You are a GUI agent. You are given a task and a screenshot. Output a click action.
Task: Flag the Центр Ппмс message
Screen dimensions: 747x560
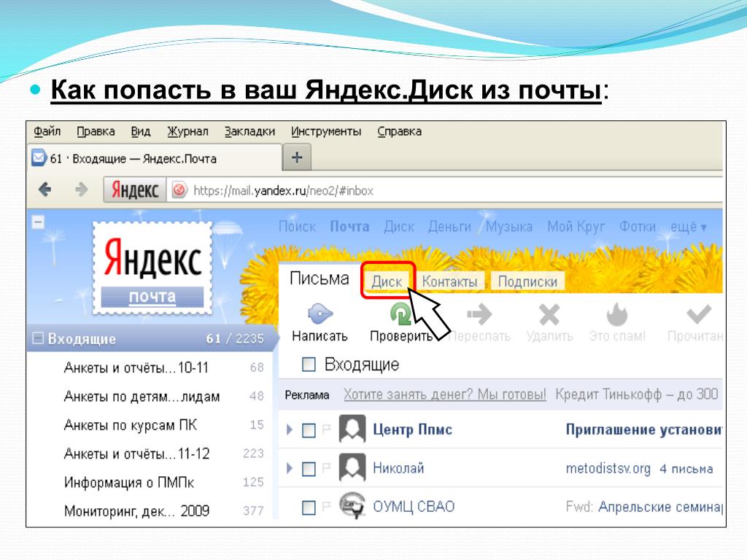click(x=326, y=429)
